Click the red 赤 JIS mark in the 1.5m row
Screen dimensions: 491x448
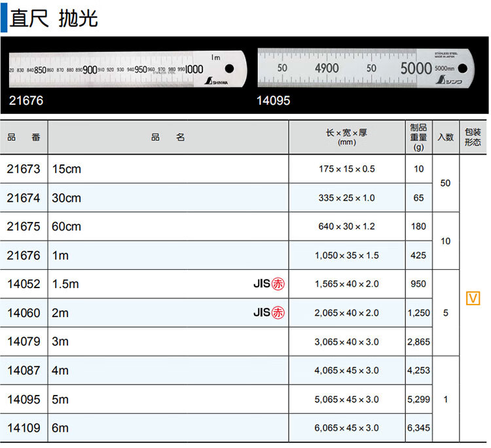(x=278, y=284)
